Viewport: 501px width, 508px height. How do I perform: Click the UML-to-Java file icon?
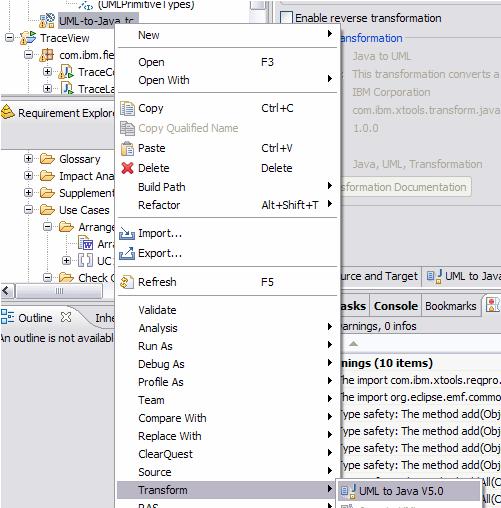pyautogui.click(x=47, y=21)
